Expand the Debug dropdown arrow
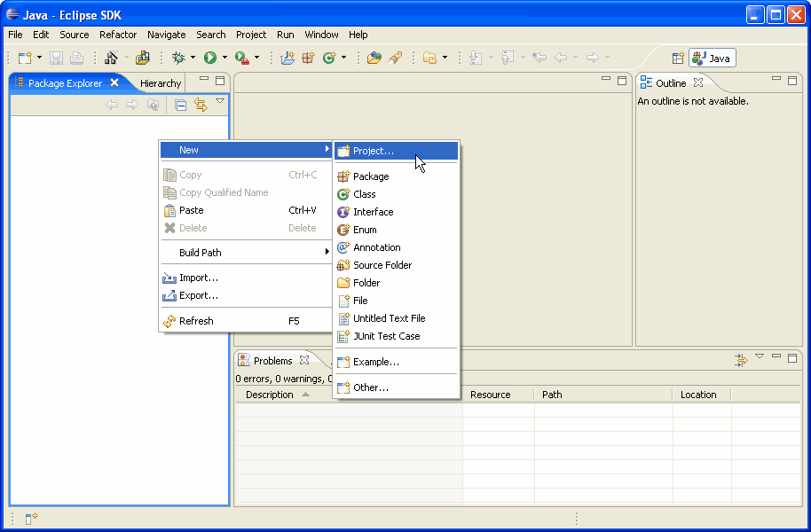811x532 pixels. [x=193, y=58]
